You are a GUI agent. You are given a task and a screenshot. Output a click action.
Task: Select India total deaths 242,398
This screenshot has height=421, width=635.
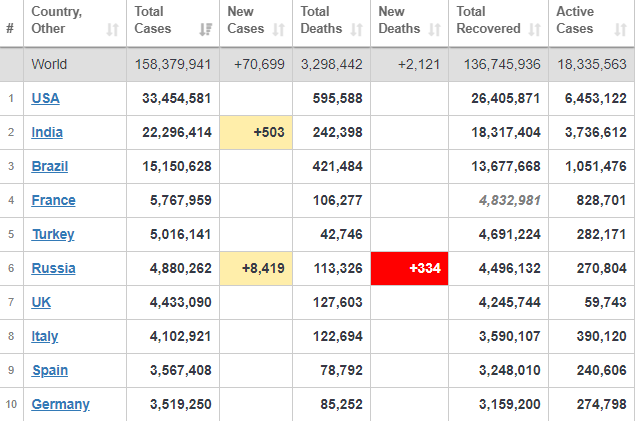[337, 132]
